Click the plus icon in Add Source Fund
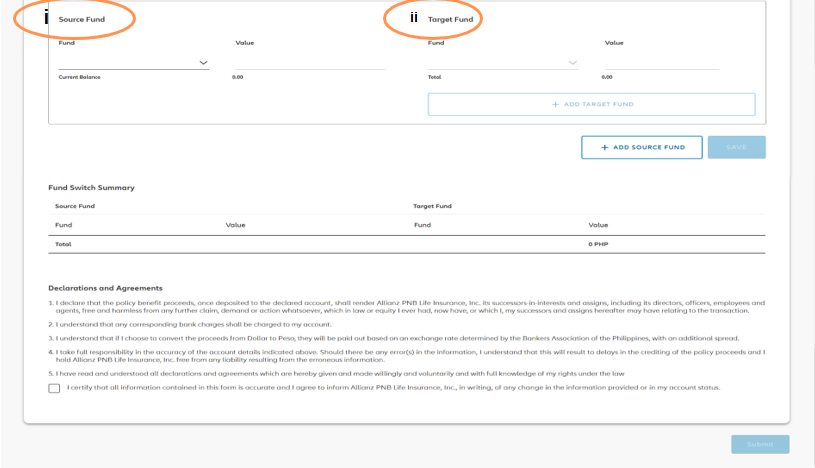 click(605, 147)
